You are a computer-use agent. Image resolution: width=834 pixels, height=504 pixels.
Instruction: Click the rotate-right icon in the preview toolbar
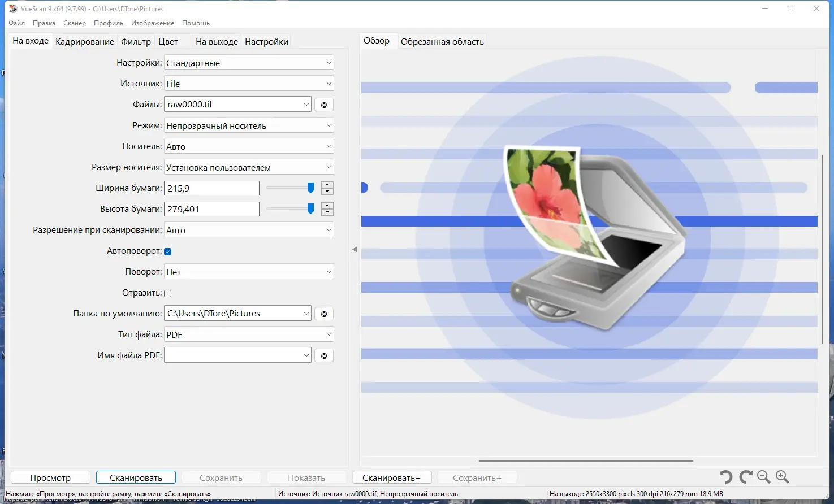coord(745,477)
